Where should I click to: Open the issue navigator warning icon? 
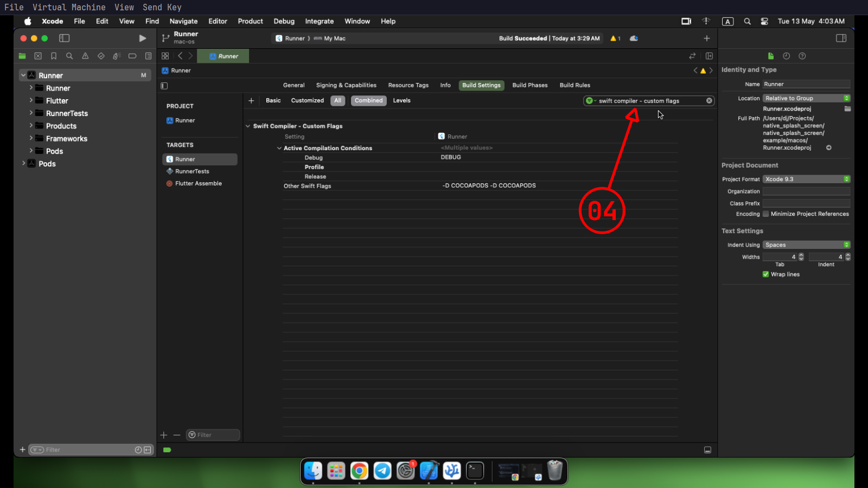(x=85, y=56)
